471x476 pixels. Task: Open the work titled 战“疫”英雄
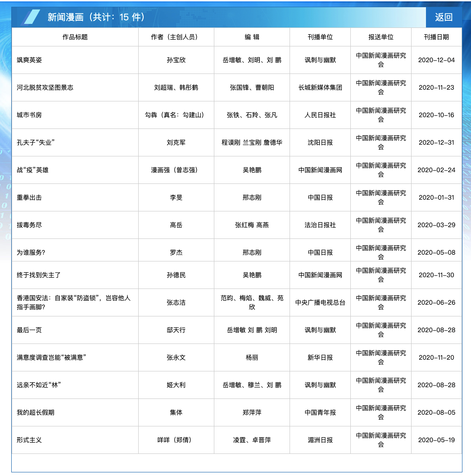point(32,170)
